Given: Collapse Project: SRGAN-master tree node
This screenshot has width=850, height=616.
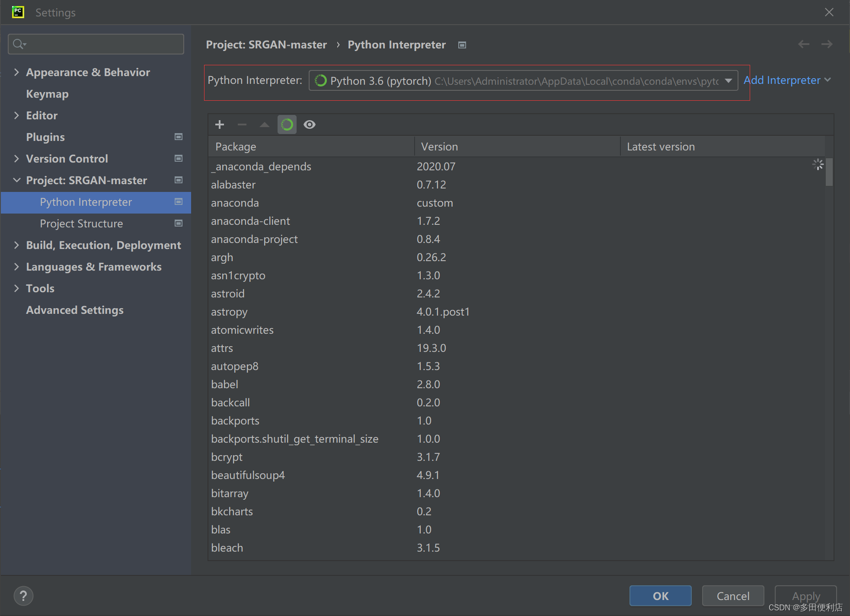Looking at the screenshot, I should click(x=16, y=180).
